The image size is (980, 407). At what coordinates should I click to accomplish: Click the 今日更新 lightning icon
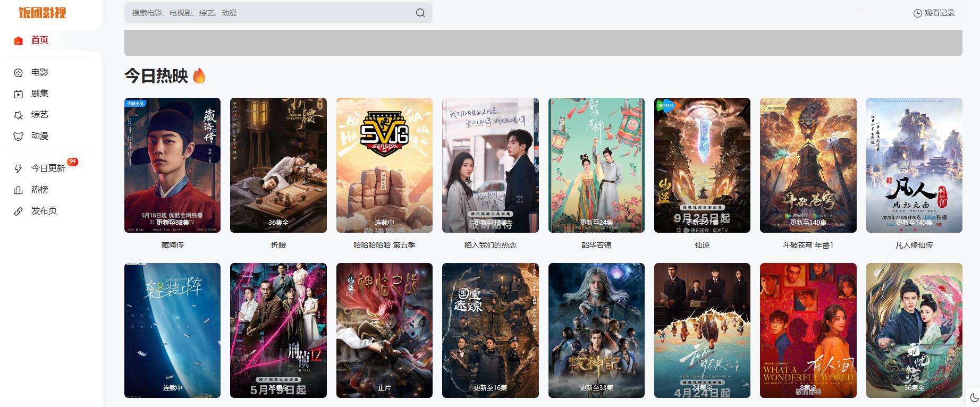click(x=19, y=168)
